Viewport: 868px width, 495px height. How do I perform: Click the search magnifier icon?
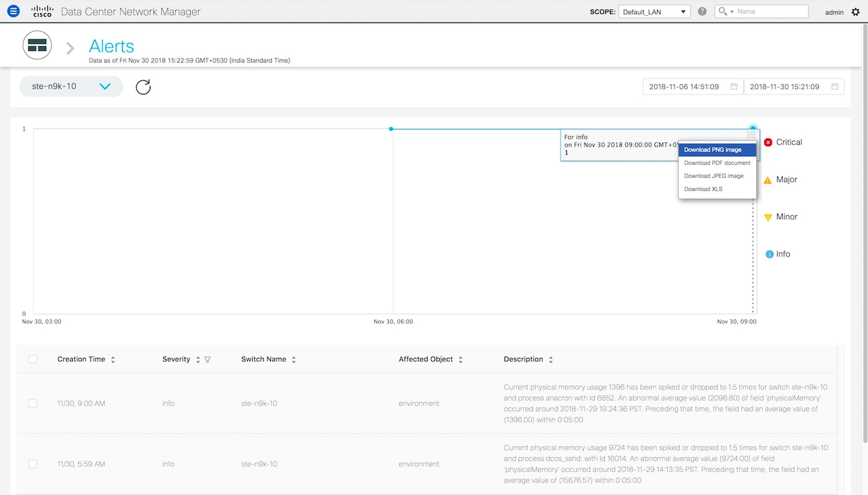[x=722, y=11]
